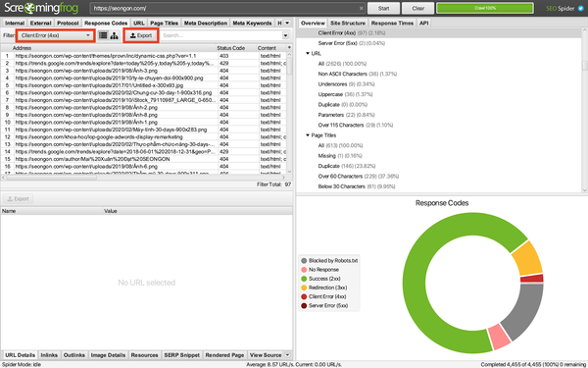Click the green Success (2xx) legend swatch
This screenshot has width=588, height=368.
(x=304, y=279)
